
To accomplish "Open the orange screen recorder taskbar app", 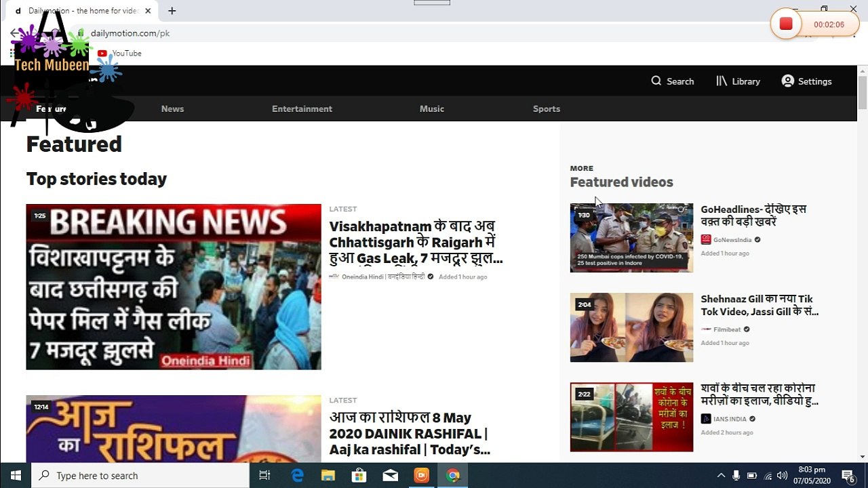I will pos(422,475).
